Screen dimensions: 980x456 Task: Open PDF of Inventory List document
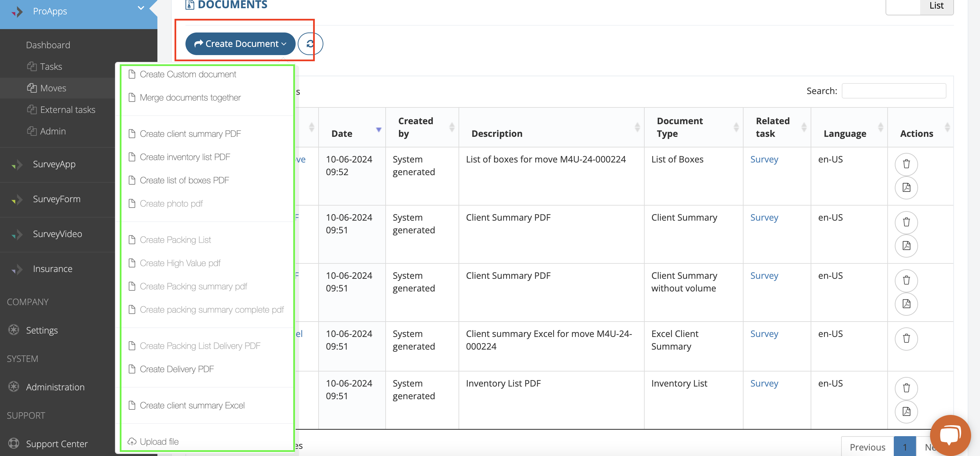906,412
